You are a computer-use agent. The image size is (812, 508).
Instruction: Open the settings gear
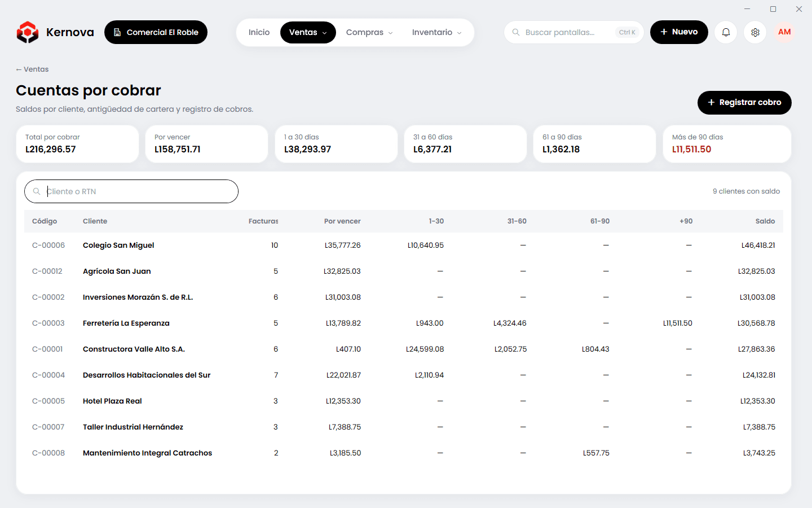click(x=755, y=32)
